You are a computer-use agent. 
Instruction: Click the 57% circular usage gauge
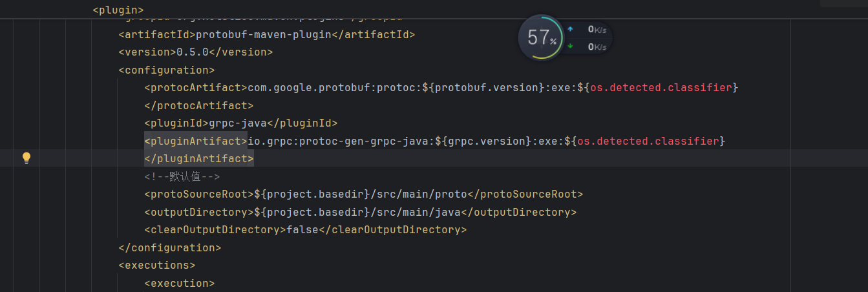(541, 38)
